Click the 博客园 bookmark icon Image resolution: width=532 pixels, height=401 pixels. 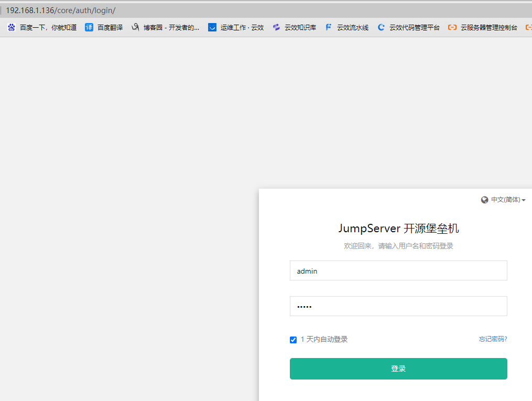pyautogui.click(x=135, y=27)
